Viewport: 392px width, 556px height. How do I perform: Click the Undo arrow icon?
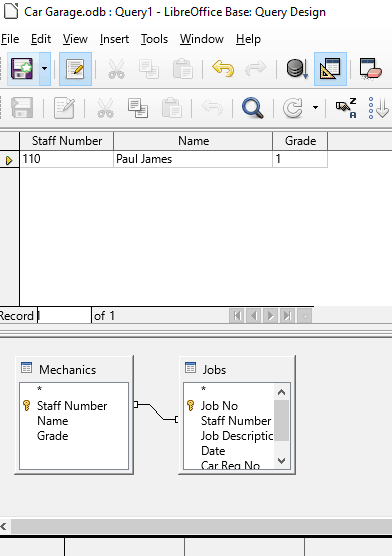click(223, 69)
